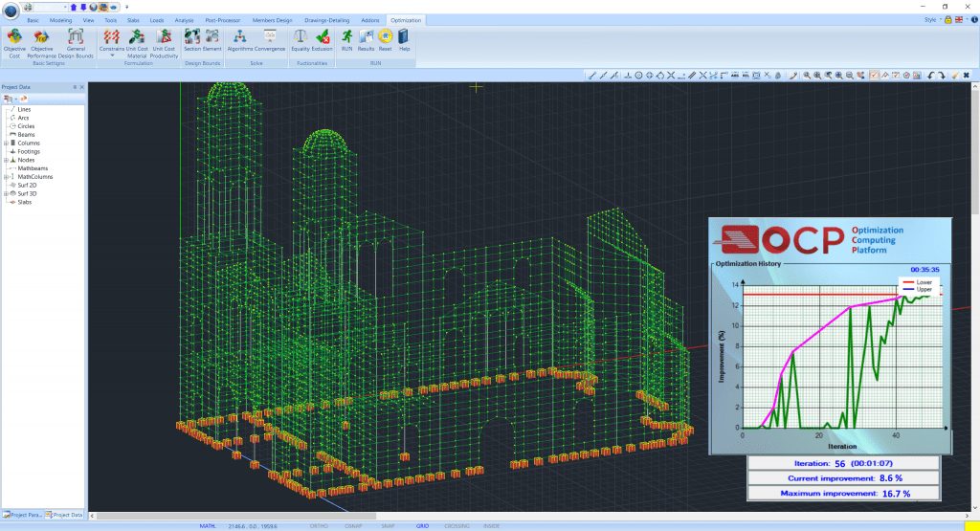
Task: Click the undo arrow in the toolbar
Action: pyautogui.click(x=930, y=75)
